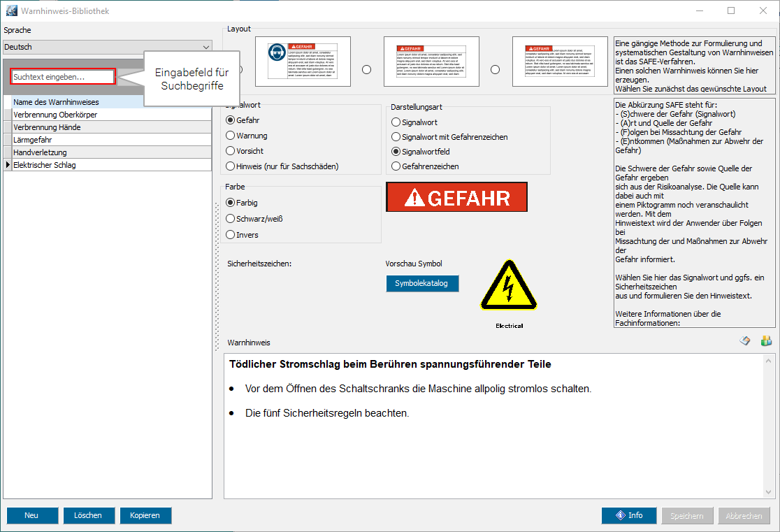Open the Symbolekatalog
780x532 pixels.
[x=422, y=283]
